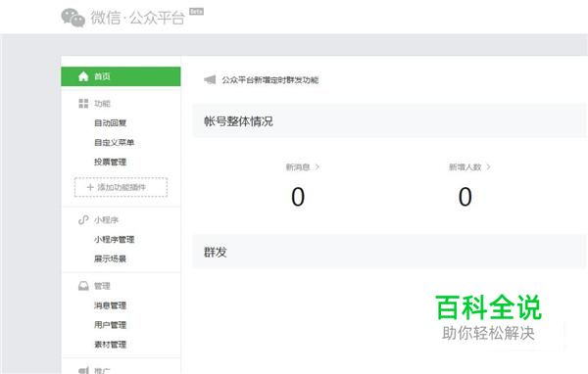Open 素材管理 in the sidebar

tap(110, 345)
